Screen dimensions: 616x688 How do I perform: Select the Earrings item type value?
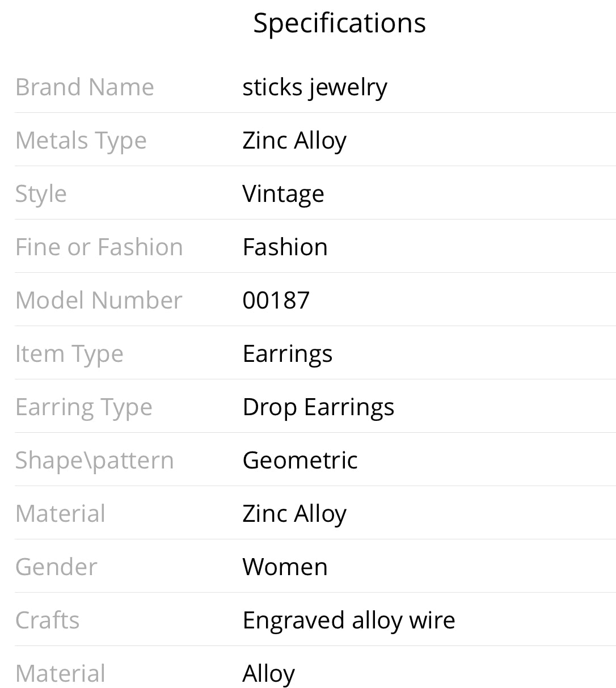(287, 354)
